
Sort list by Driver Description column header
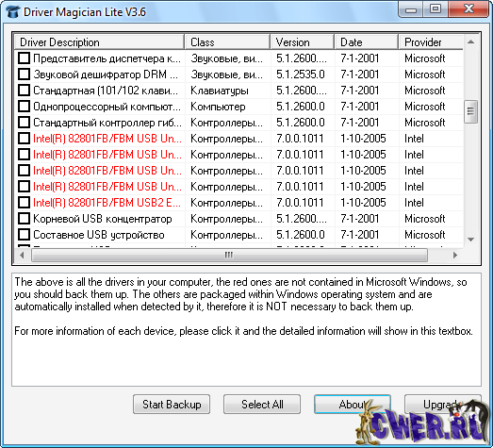(x=99, y=42)
